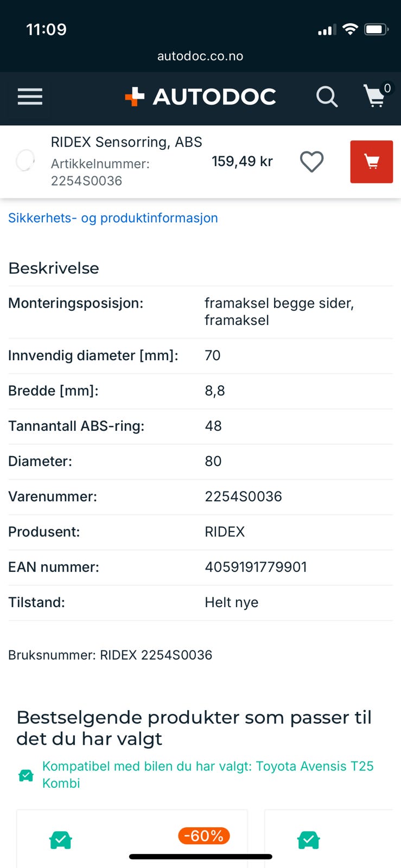Tap the 159,49 kr price
This screenshot has width=401, height=868.
tap(242, 161)
